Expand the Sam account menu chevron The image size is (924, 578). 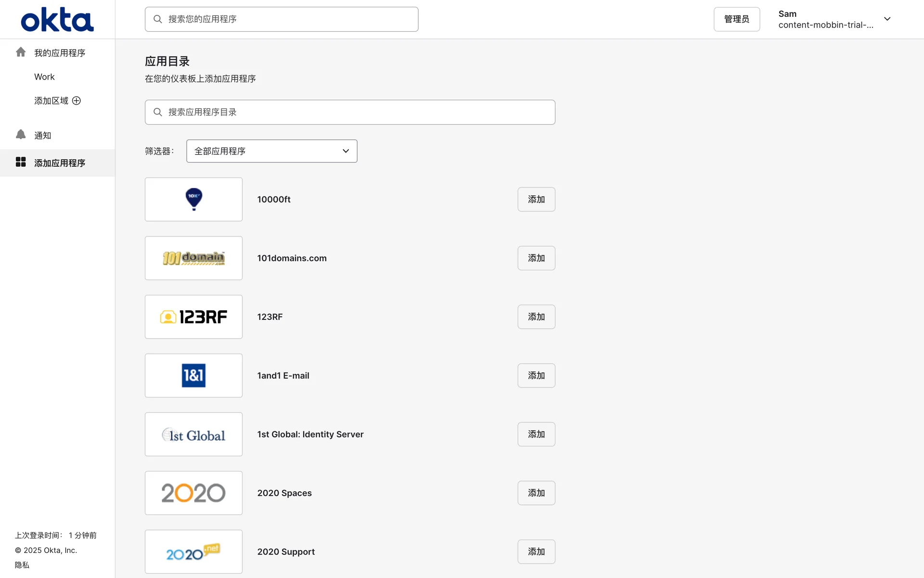coord(887,19)
